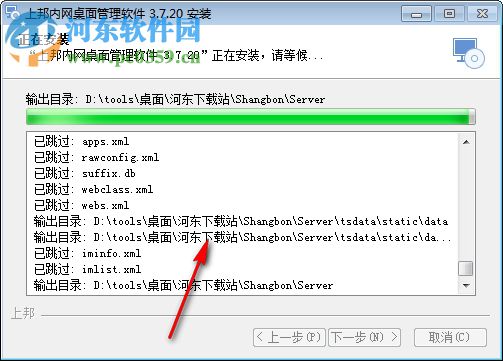Viewport: 503px width, 361px height.
Task: Click the installer app icon in title bar
Action: [x=12, y=13]
